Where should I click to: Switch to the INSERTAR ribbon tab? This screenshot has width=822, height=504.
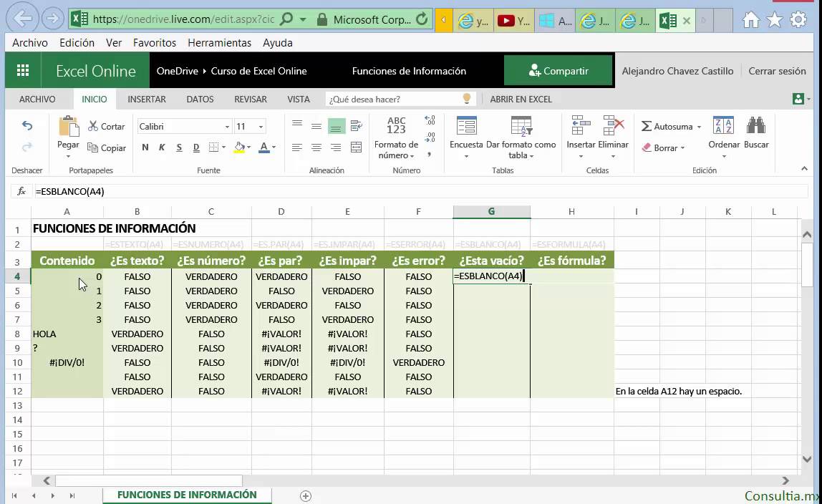click(x=147, y=100)
